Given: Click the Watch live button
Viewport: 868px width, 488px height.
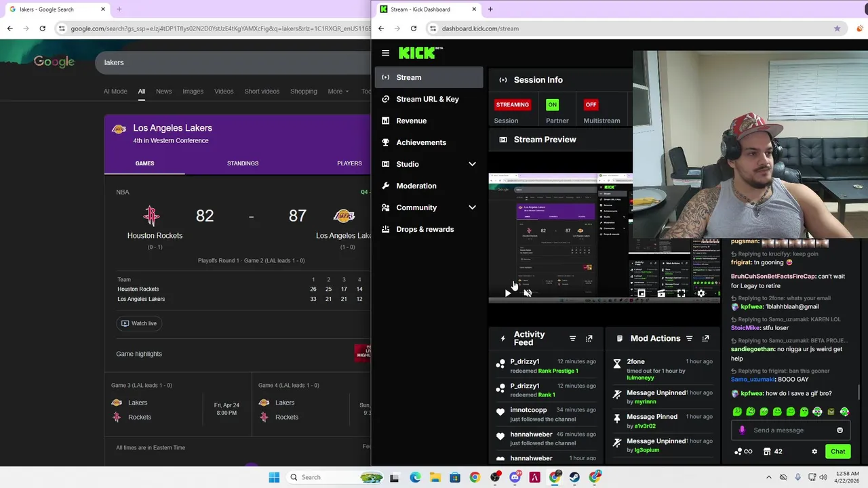Looking at the screenshot, I should coord(138,323).
